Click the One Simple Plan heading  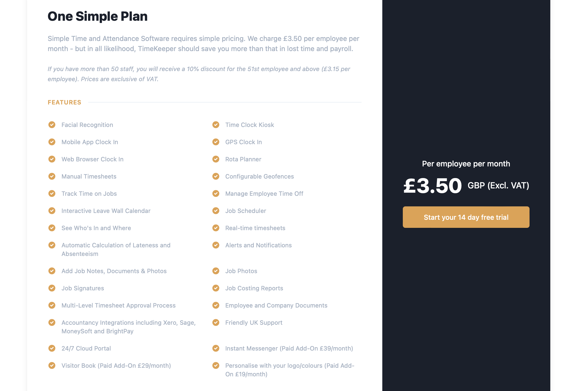click(97, 16)
